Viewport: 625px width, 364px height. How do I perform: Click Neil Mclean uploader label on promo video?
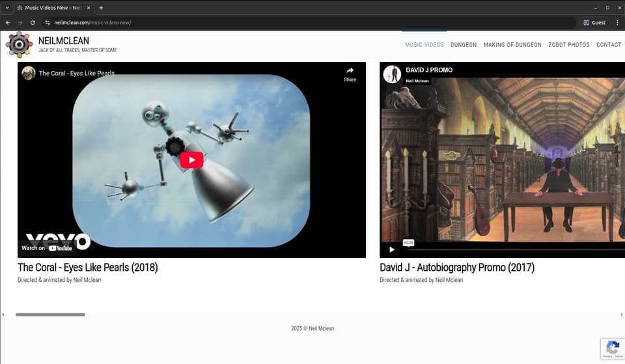417,81
